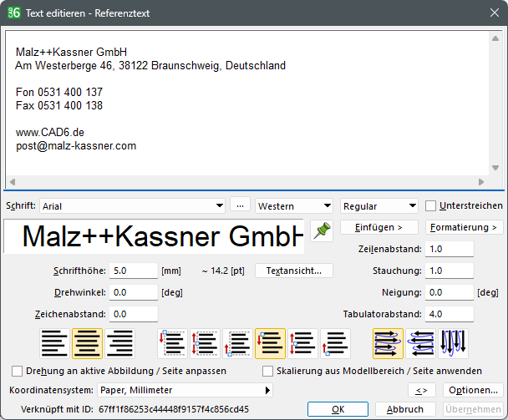
Task: Click the horizontal scroll left arrow
Action: tap(13, 182)
